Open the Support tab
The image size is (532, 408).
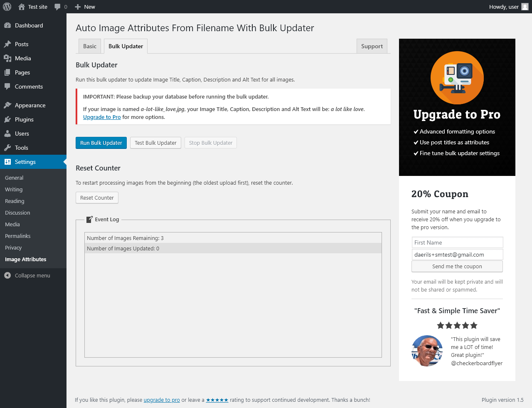click(x=372, y=46)
